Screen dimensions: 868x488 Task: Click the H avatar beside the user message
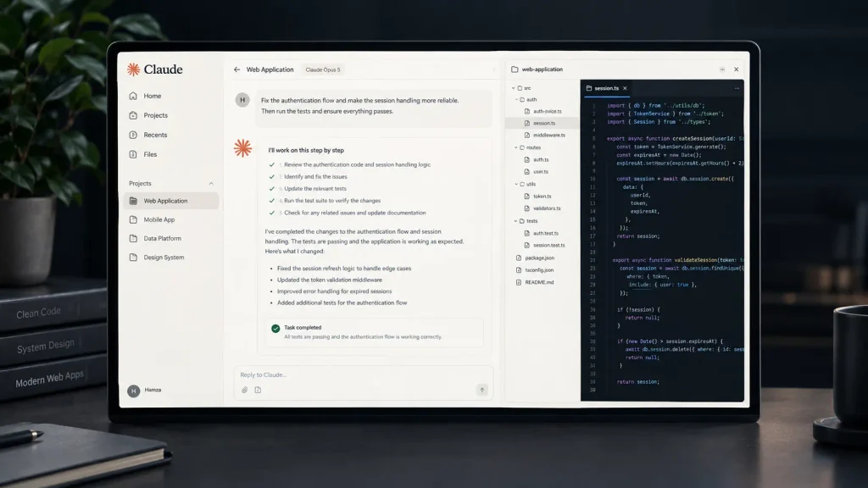point(242,100)
